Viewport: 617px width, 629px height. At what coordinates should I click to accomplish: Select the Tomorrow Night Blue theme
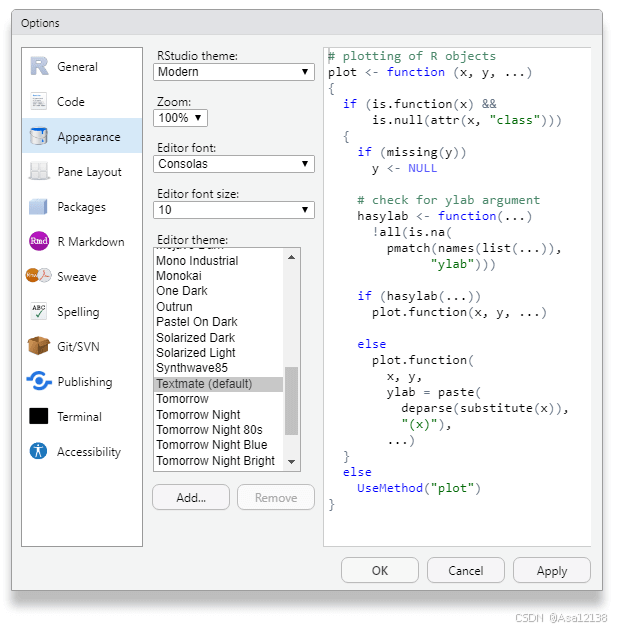pyautogui.click(x=219, y=445)
